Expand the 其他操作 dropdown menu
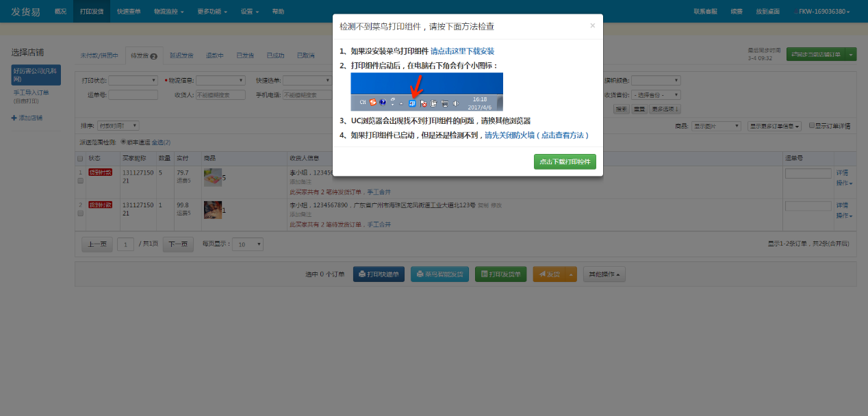Image resolution: width=868 pixels, height=416 pixels. (x=604, y=274)
